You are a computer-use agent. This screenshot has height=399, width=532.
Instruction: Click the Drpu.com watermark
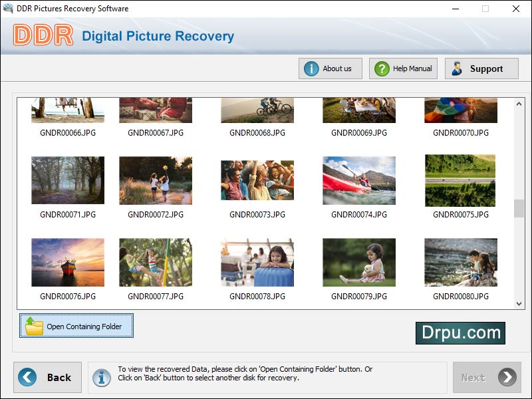click(x=461, y=332)
